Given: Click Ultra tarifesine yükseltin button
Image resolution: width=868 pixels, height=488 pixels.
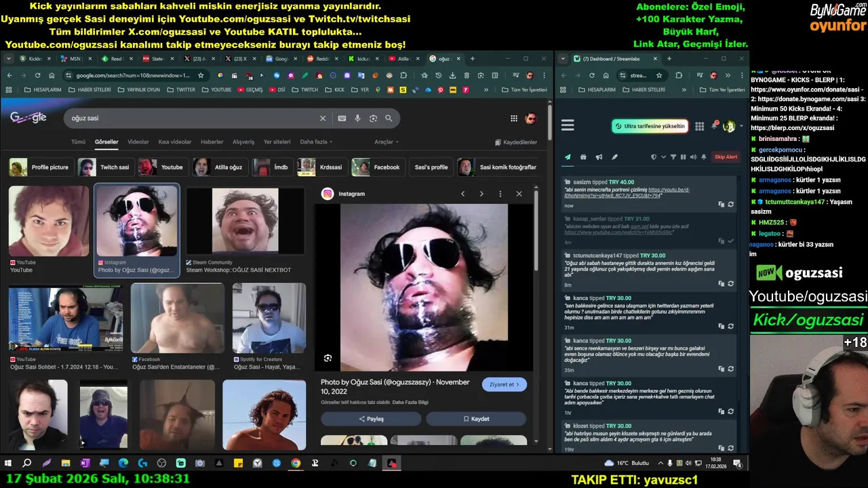Looking at the screenshot, I should (x=650, y=126).
